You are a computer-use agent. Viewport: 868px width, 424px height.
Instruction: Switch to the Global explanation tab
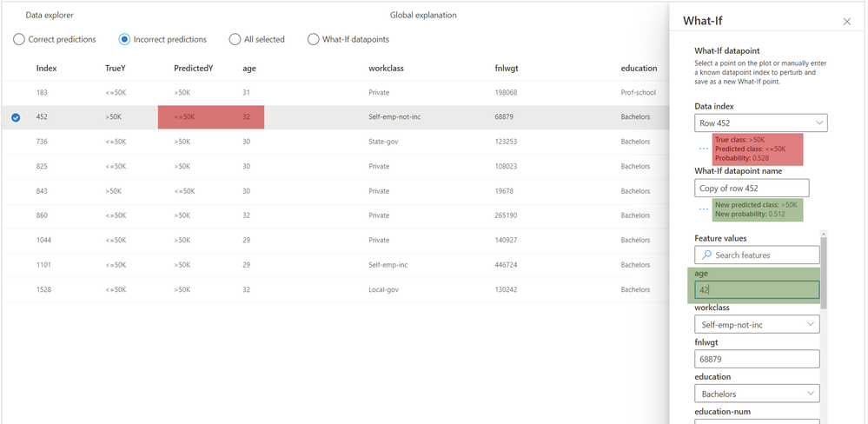point(423,16)
